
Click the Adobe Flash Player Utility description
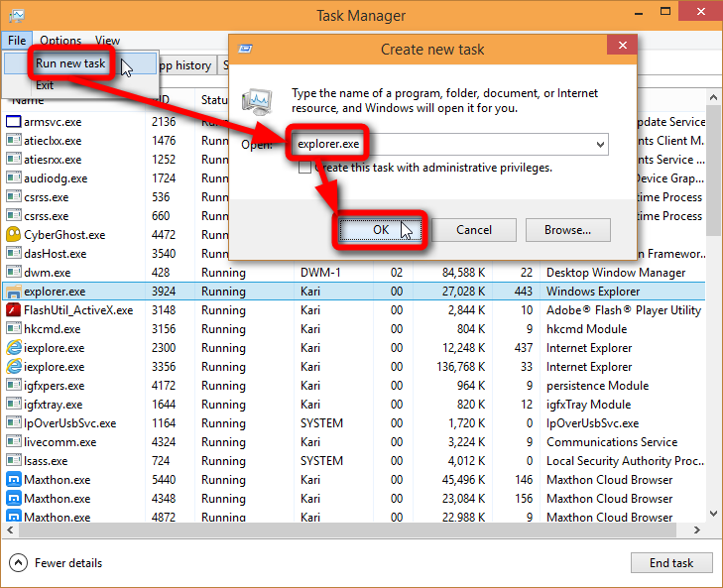[624, 310]
